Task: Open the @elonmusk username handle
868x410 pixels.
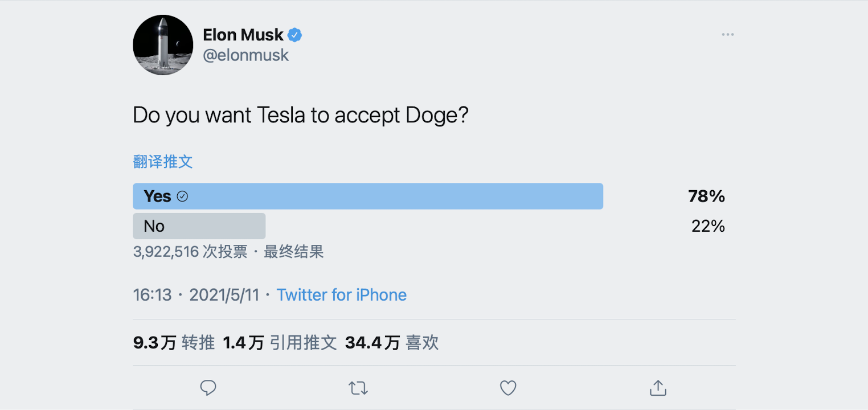Action: [245, 55]
